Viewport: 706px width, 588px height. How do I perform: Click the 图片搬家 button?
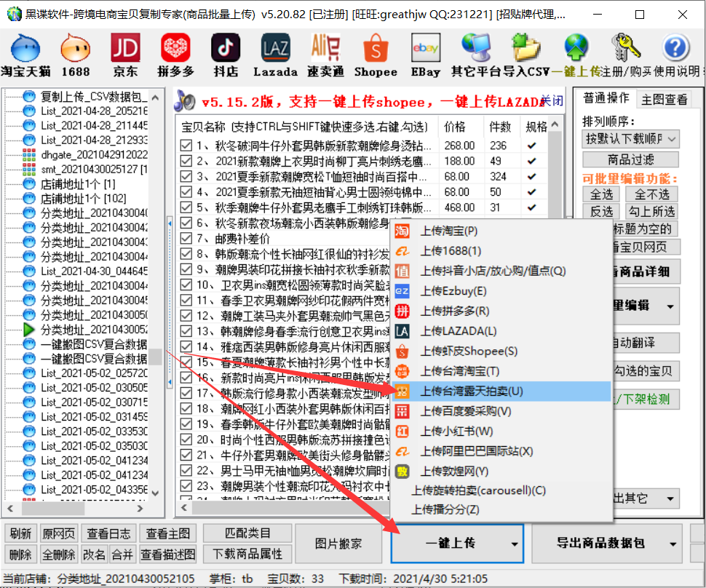338,544
